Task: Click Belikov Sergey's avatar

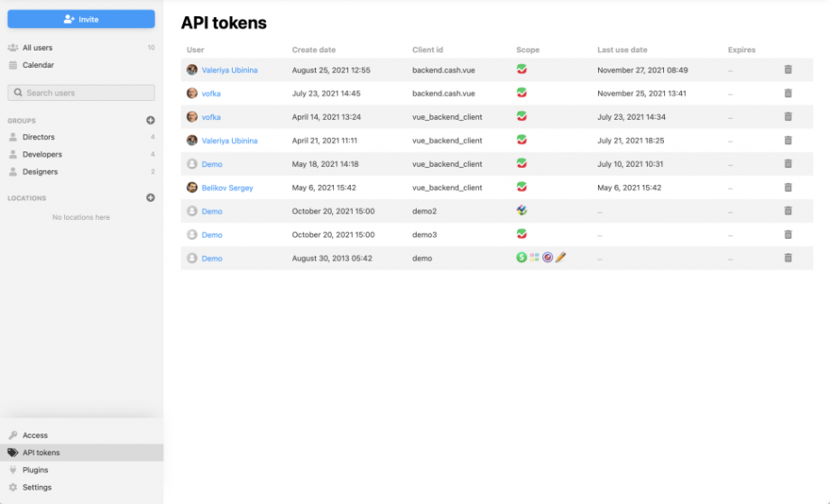Action: click(192, 188)
